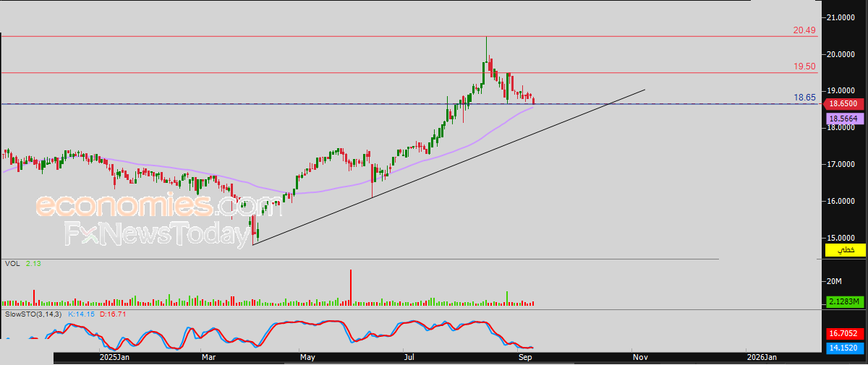Click the D:16.71 stochastic reading
Viewport: 868px width, 365px height.
[114, 315]
